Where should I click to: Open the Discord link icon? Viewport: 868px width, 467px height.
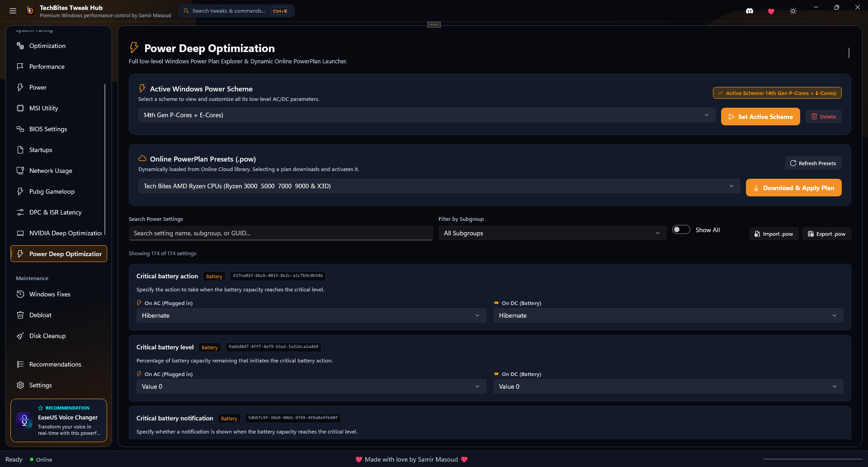(x=750, y=11)
